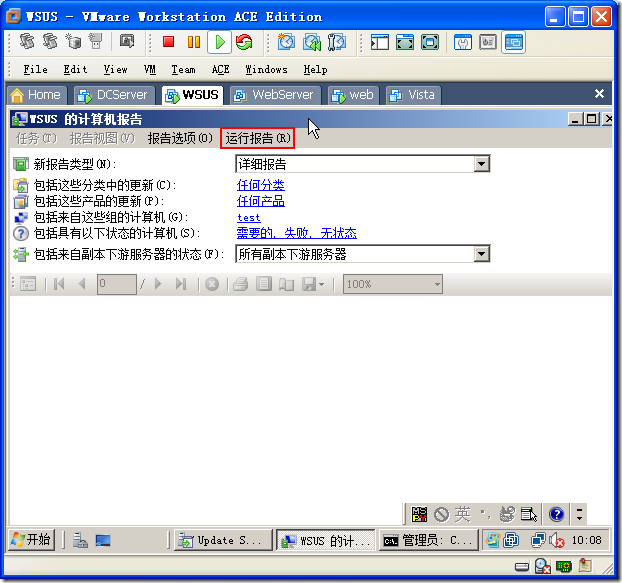Viewport: 622px width, 583px height.
Task: Click the document map toggle icon in report toolbar
Action: [x=28, y=284]
